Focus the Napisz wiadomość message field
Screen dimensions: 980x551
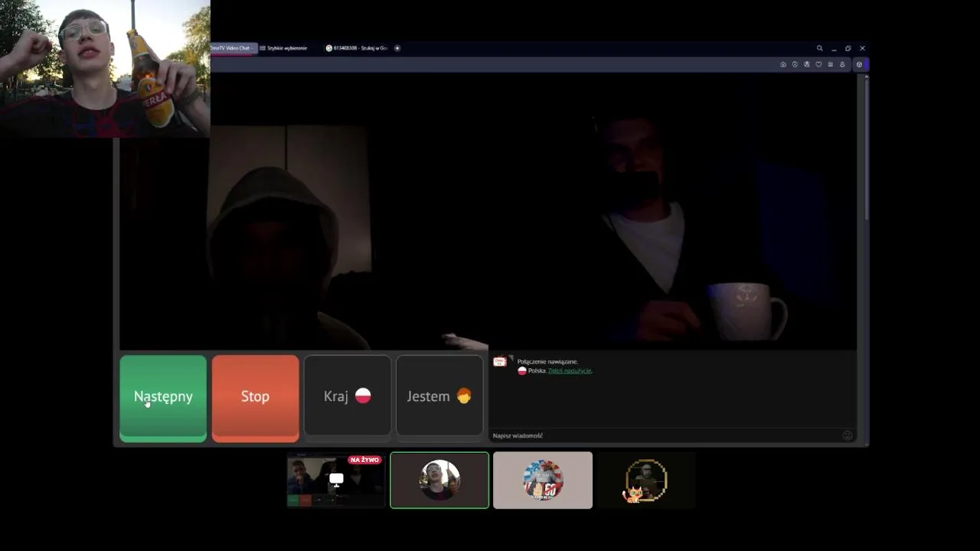tap(665, 435)
